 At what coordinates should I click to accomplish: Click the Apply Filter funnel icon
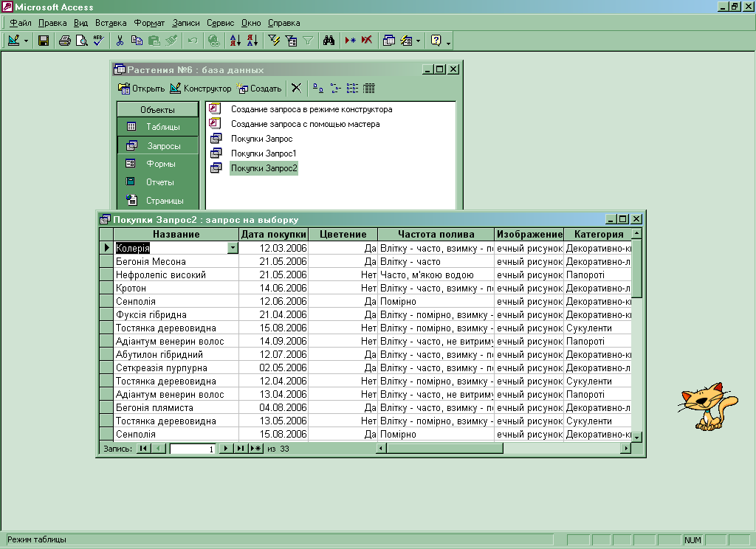(x=308, y=41)
